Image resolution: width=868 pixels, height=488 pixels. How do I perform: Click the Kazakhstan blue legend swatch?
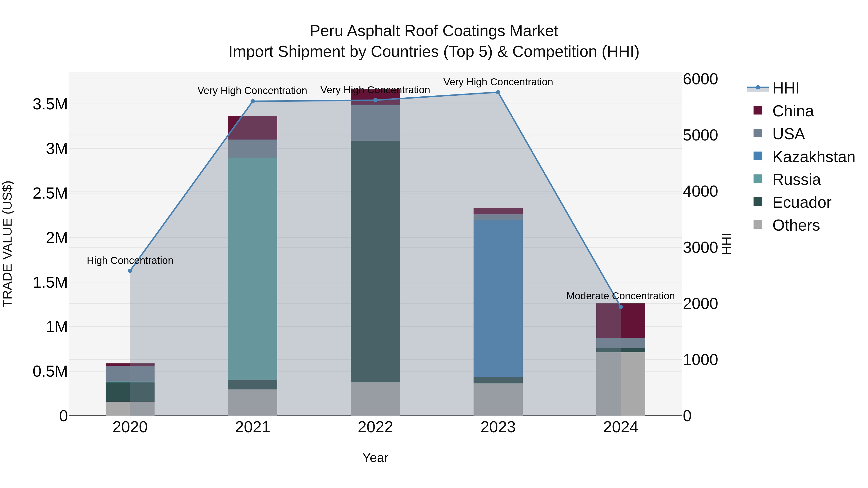758,156
